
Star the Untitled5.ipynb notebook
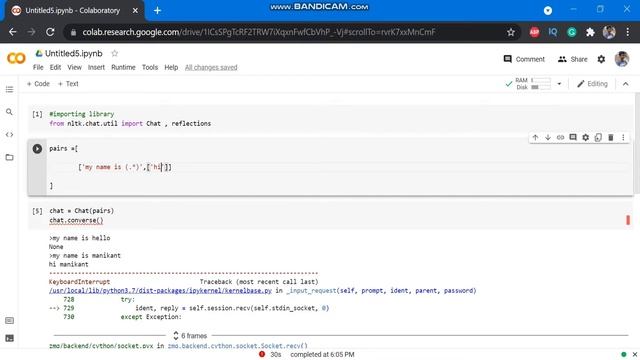coord(115,53)
